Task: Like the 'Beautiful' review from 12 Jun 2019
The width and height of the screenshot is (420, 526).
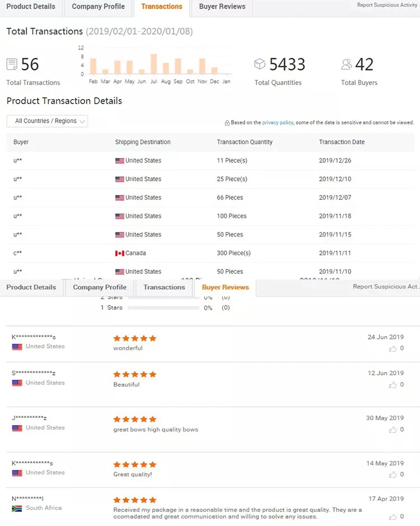Action: (393, 385)
